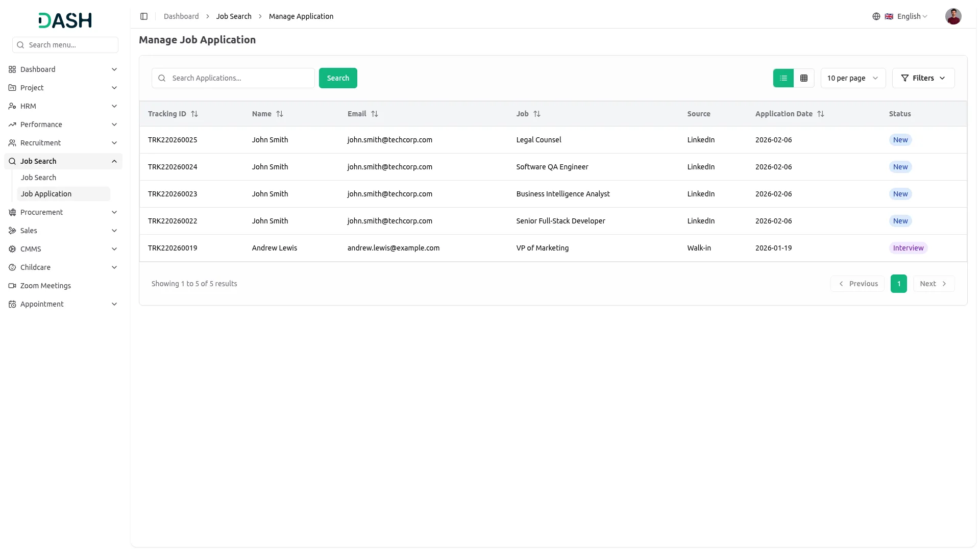
Task: Click andrew.lewis@example.com email cell
Action: 394,248
